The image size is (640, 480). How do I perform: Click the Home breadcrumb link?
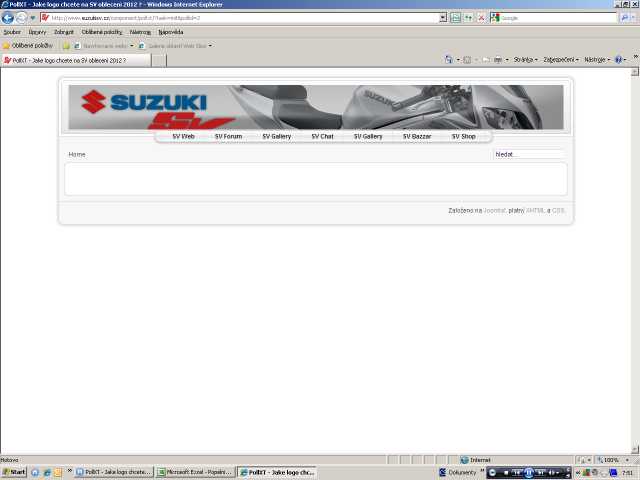click(x=77, y=155)
